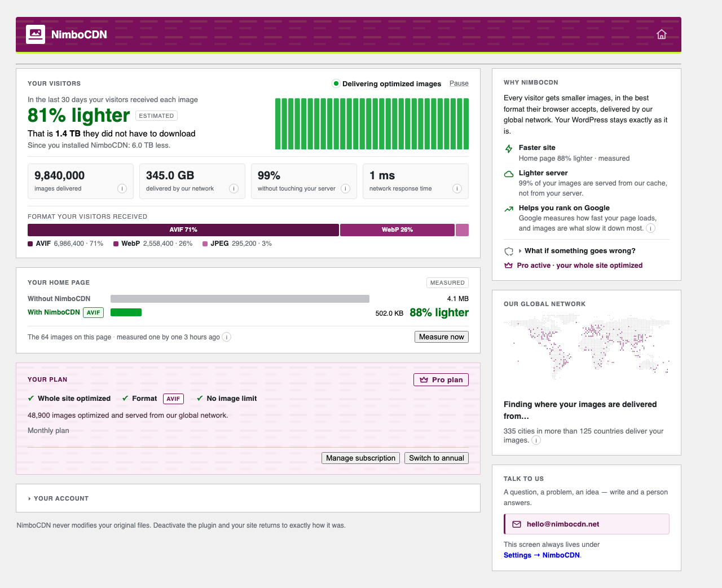Click the 1 ms response time value
Viewport: 722px width, 588px height.
pos(382,175)
